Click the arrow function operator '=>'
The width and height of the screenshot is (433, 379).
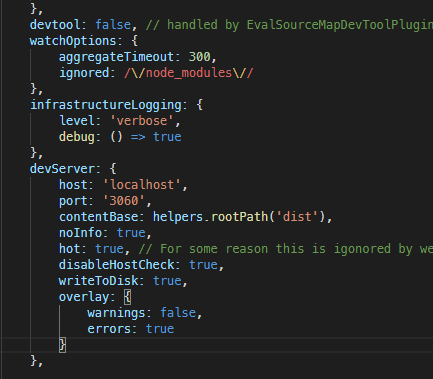(138, 137)
